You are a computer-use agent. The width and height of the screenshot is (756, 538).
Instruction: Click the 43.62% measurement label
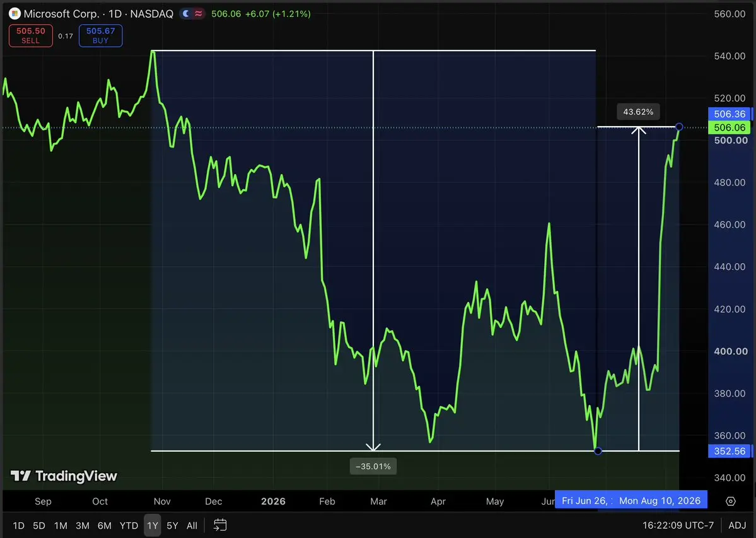click(638, 112)
